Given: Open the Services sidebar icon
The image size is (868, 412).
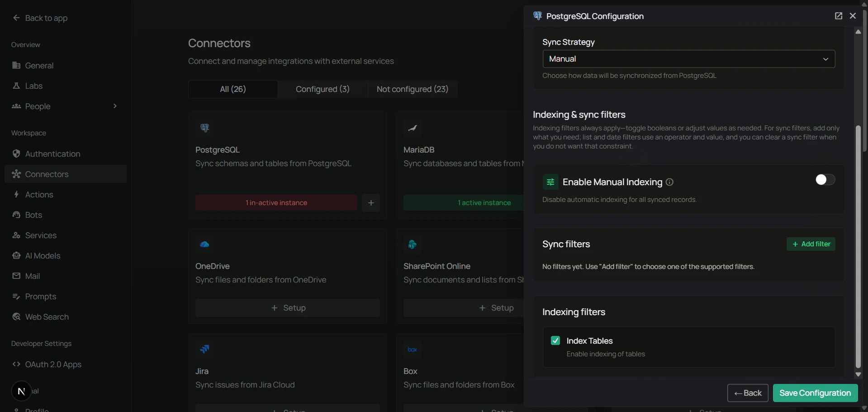Looking at the screenshot, I should coord(16,235).
